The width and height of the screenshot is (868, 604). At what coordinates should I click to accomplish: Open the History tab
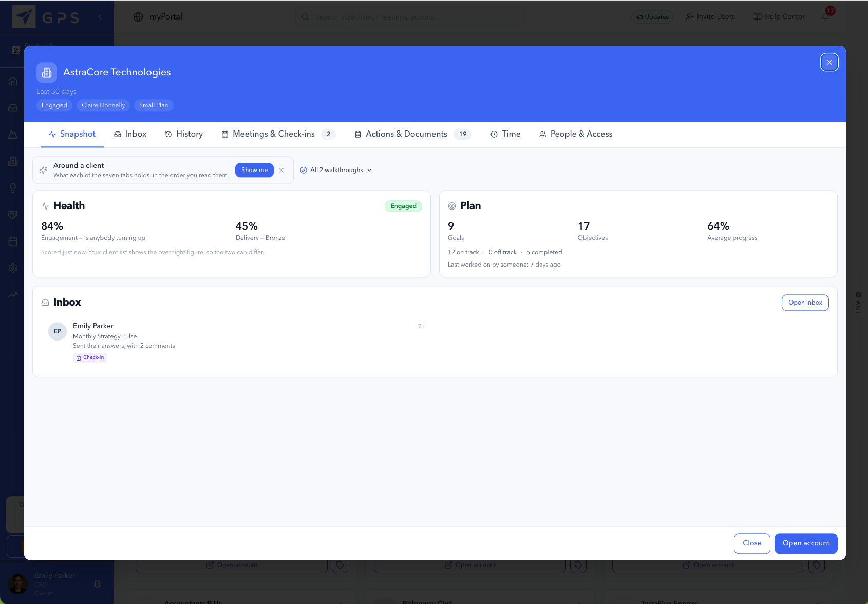pyautogui.click(x=184, y=134)
